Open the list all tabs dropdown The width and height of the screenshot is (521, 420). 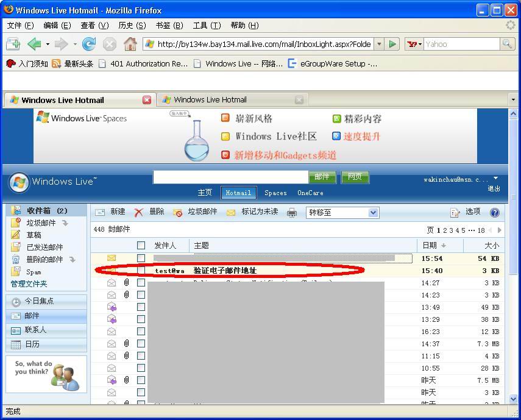pyautogui.click(x=513, y=99)
